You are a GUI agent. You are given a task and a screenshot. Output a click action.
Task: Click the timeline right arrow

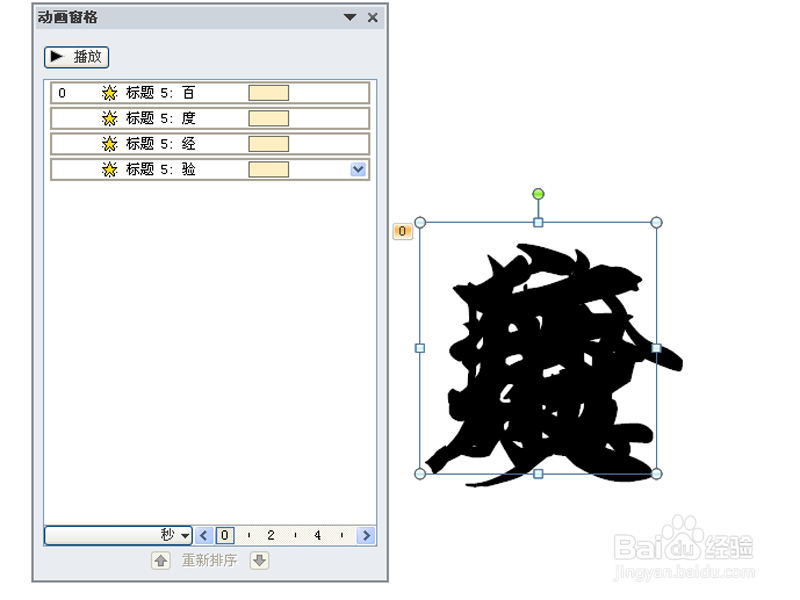click(366, 535)
